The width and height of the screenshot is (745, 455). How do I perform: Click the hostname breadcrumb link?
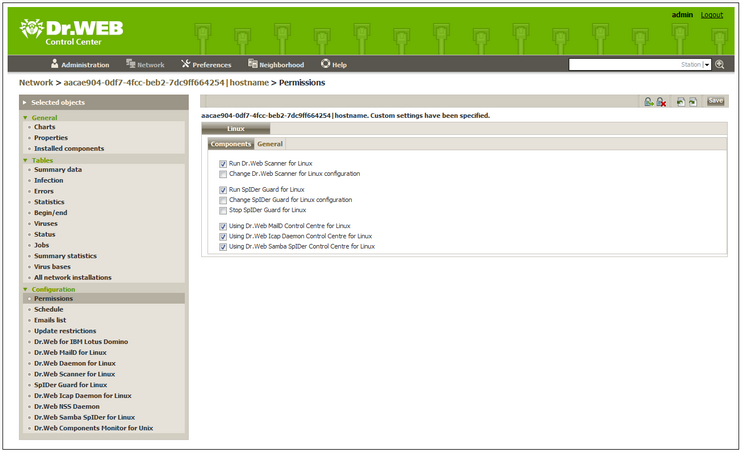pos(166,83)
